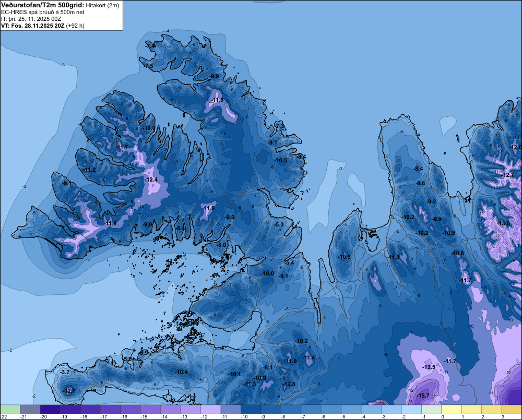The image size is (522, 420).
Task: Click the -11.3 temperature value
Action: (x=250, y=384)
